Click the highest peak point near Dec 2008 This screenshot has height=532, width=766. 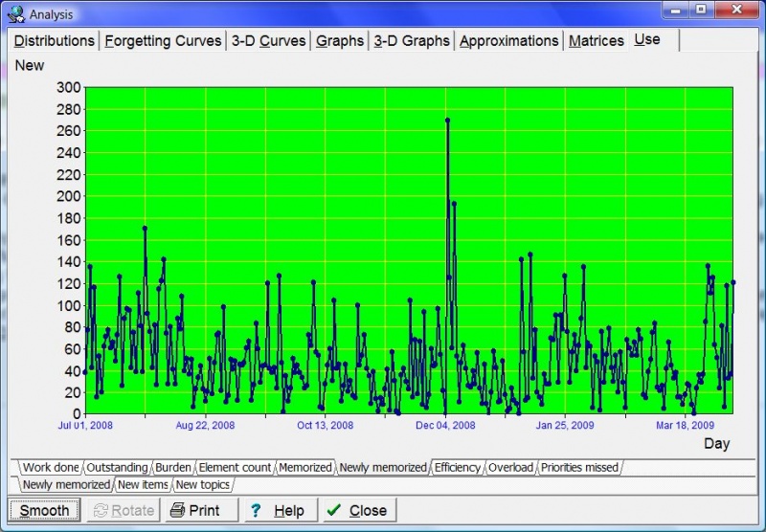click(447, 121)
